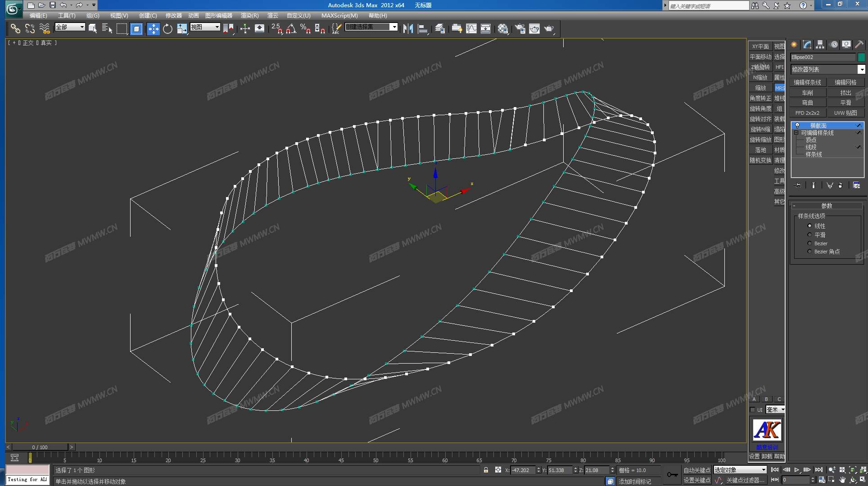Open Edit Named Selection Sets
The height and width of the screenshot is (486, 868).
(336, 29)
